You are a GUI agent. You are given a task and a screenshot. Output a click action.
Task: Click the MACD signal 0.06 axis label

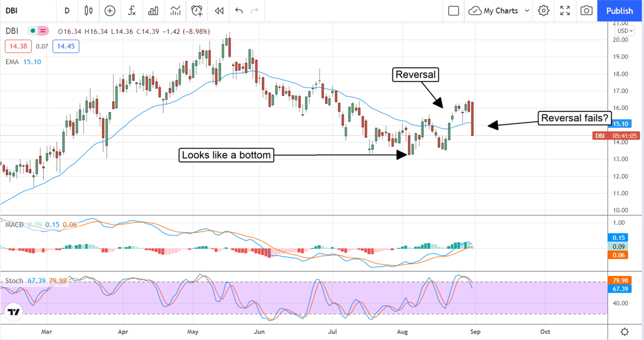point(617,256)
